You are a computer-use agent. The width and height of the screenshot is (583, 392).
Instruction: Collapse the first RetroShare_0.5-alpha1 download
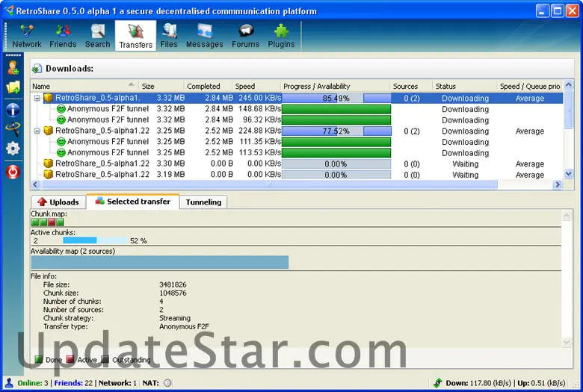37,98
